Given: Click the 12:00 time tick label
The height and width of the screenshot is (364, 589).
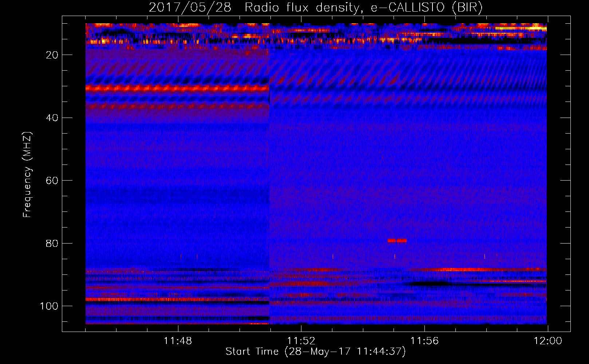Looking at the screenshot, I should (x=548, y=341).
